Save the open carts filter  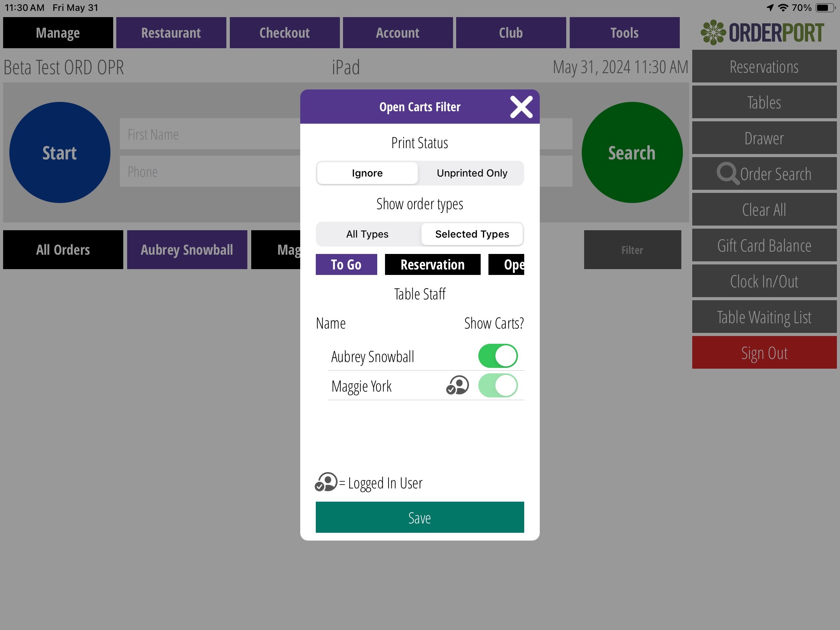point(420,517)
